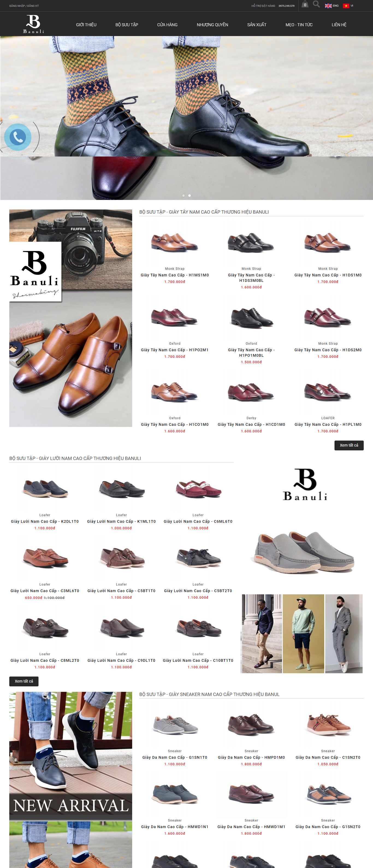
Task: Open Mẹo - Tin Tức menu
Action: [299, 25]
